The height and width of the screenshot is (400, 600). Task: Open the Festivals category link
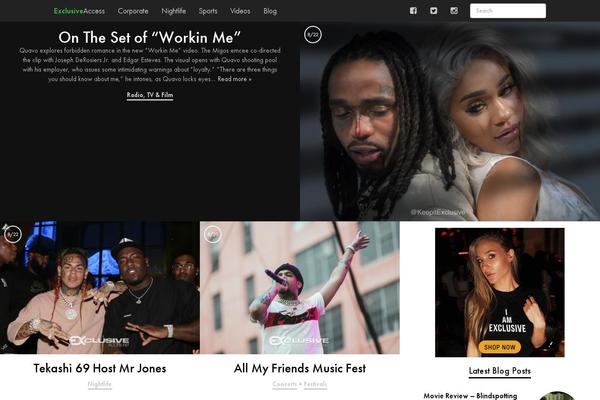point(315,384)
